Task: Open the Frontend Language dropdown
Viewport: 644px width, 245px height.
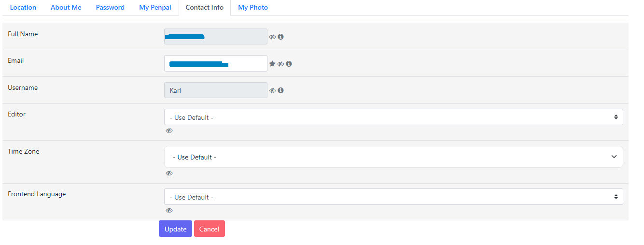Action: click(393, 197)
